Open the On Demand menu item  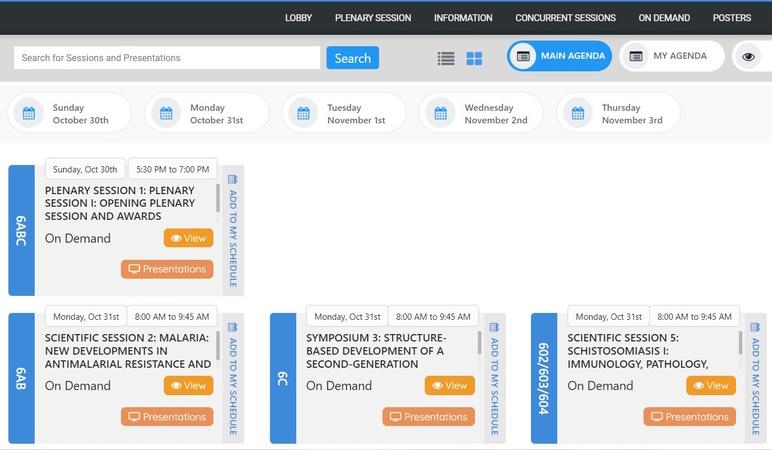pos(664,18)
